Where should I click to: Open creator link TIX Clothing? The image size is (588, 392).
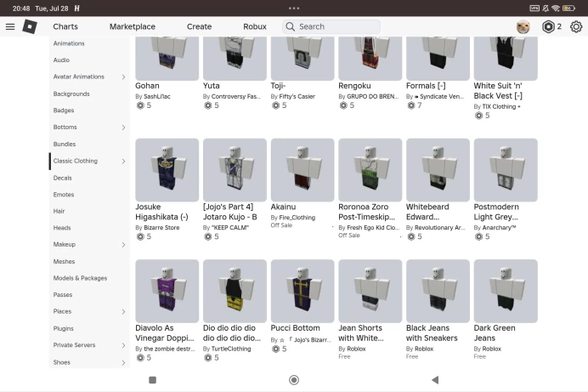tap(501, 106)
